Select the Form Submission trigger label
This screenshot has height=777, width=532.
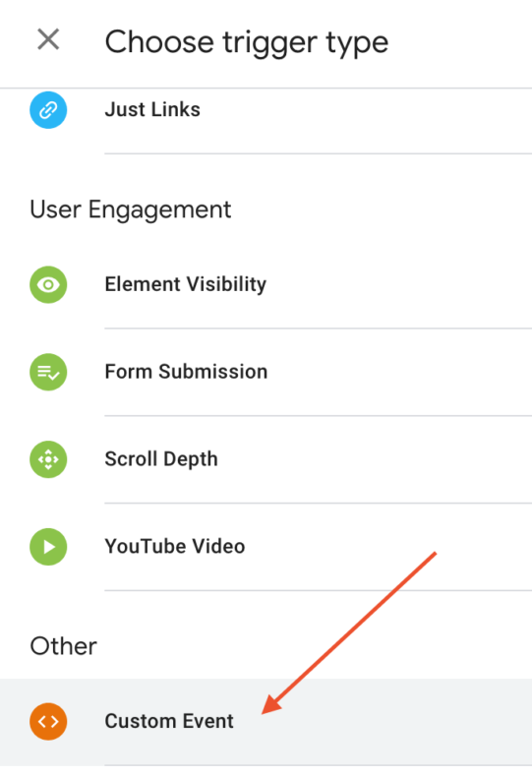click(186, 372)
